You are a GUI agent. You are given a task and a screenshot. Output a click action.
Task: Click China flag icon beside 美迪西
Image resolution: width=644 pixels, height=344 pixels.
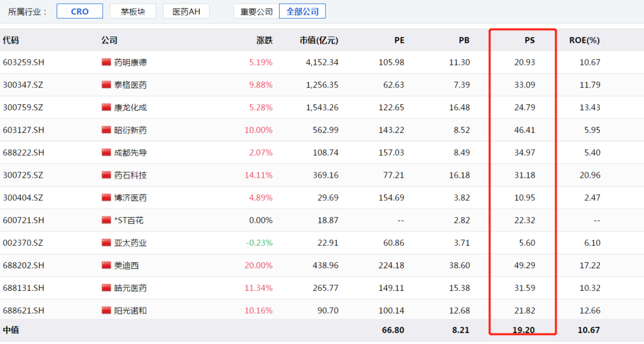[106, 265]
